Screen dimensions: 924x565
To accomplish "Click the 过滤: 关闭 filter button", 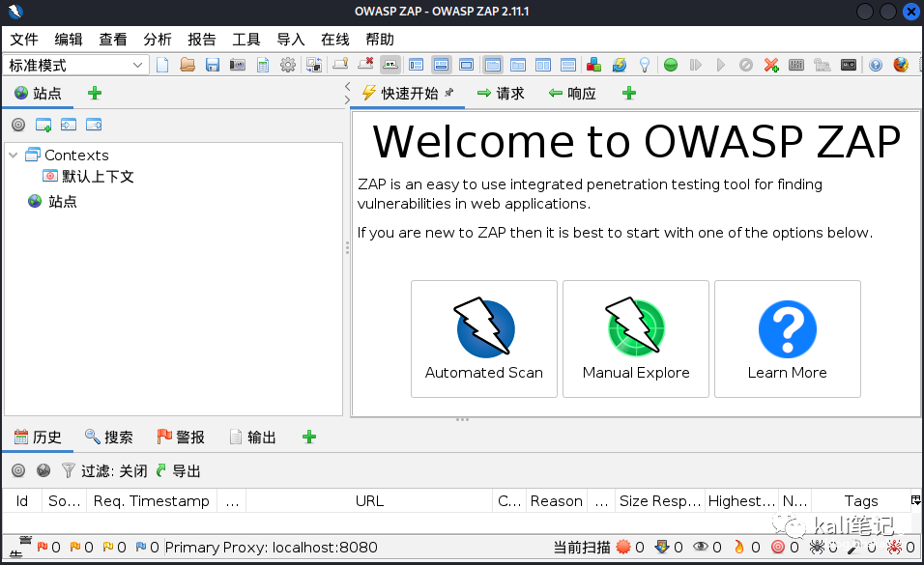I will tap(105, 470).
